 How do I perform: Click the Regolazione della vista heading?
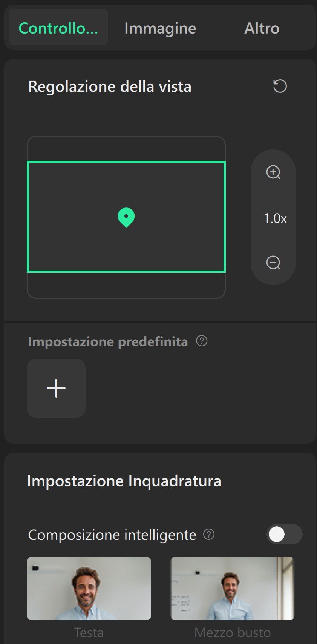[110, 87]
